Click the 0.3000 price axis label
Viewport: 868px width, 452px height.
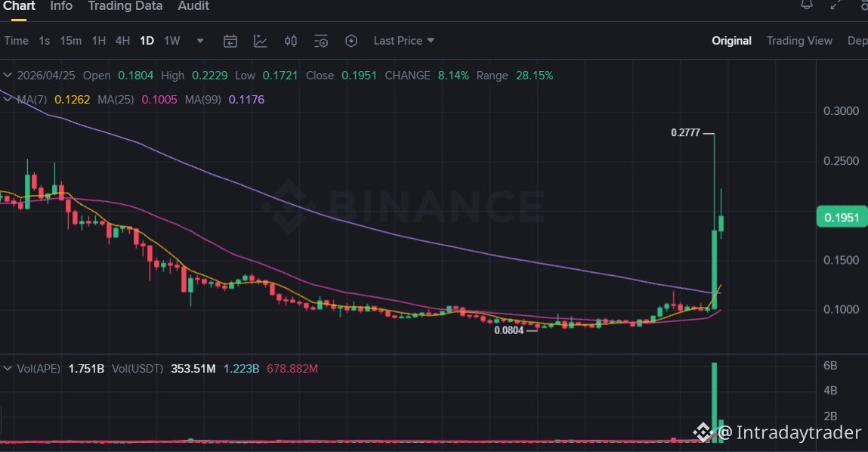(x=841, y=111)
